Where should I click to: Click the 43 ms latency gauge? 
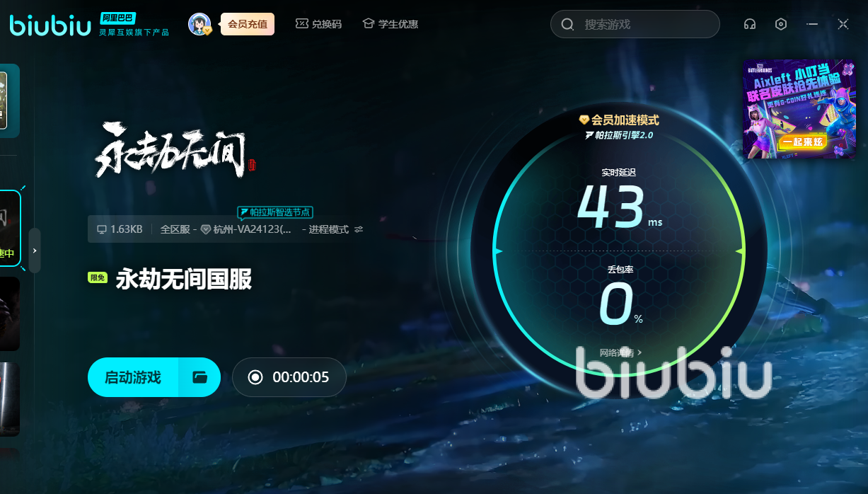point(612,205)
